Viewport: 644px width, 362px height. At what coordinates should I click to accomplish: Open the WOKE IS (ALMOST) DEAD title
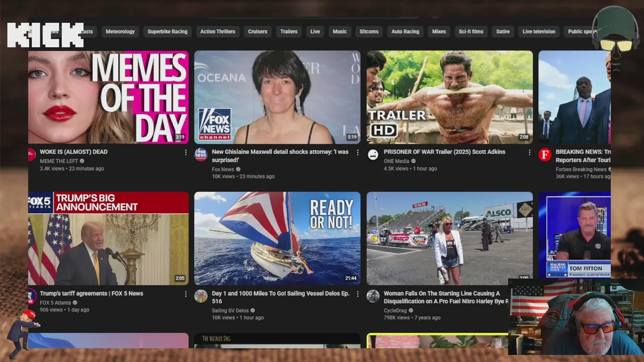[73, 152]
